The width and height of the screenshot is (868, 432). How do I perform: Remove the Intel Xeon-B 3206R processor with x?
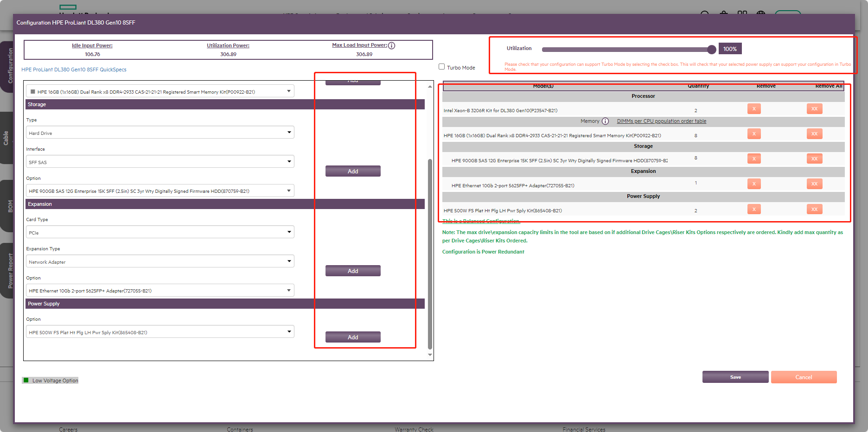(754, 109)
